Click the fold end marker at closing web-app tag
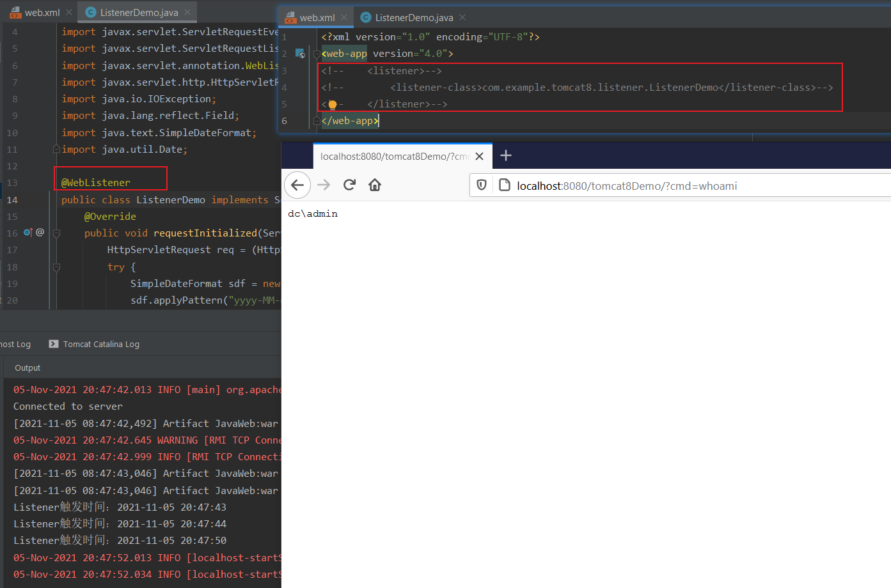 tap(317, 121)
